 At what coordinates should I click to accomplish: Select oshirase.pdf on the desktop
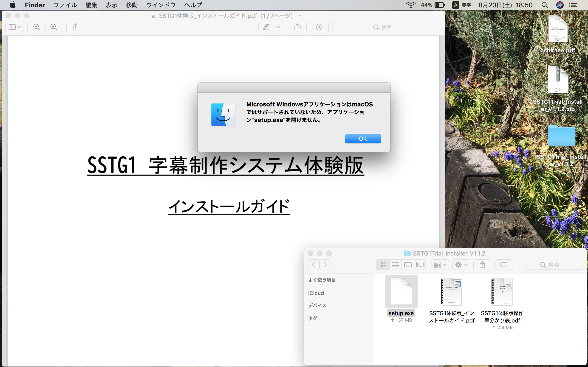tap(558, 29)
